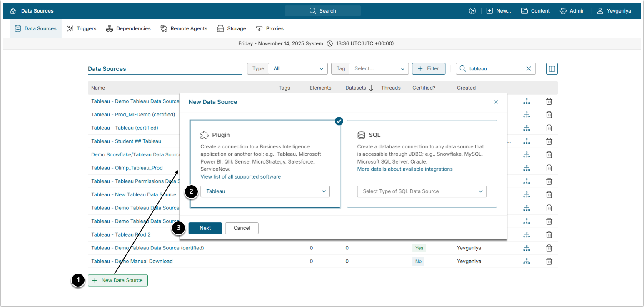Sort by the Datasets column arrow
This screenshot has height=307, width=644.
click(371, 88)
